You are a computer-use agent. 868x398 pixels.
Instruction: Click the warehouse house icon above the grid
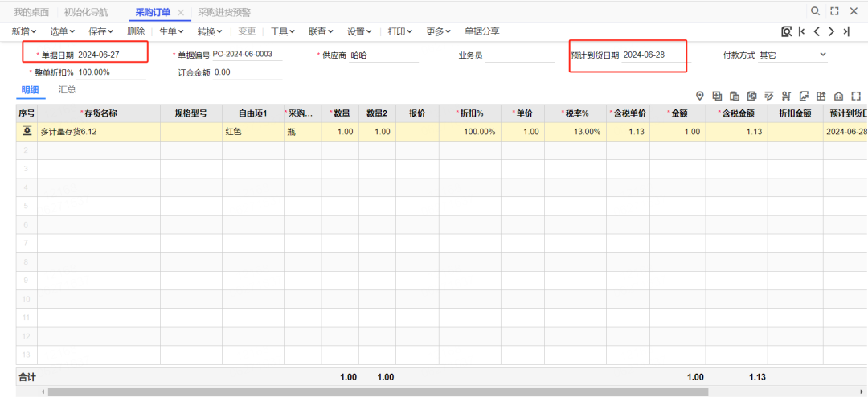(x=838, y=96)
